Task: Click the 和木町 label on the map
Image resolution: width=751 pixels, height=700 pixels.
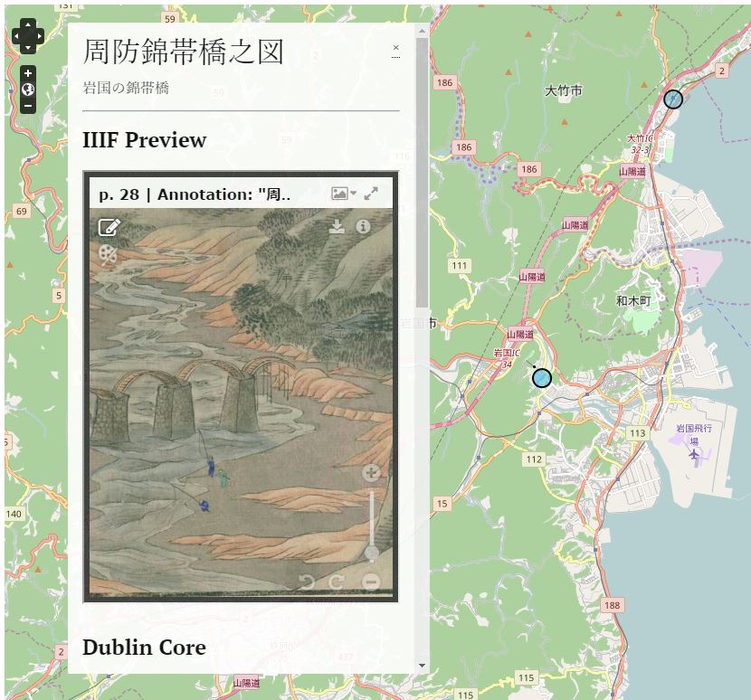Action: [x=633, y=300]
